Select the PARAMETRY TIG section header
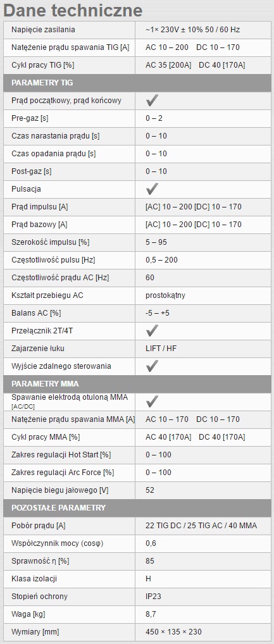The height and width of the screenshot is (644, 274). (x=137, y=82)
